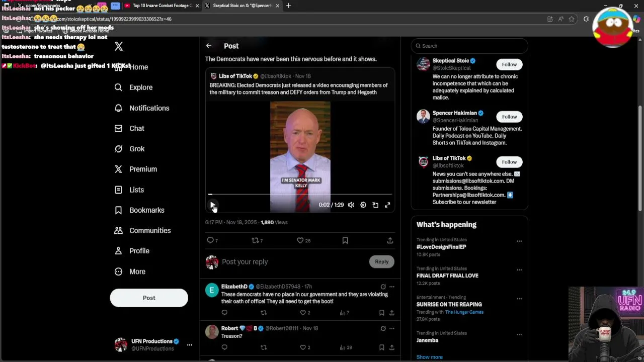Click the gray Reply button
The image size is (644, 362).
381,261
